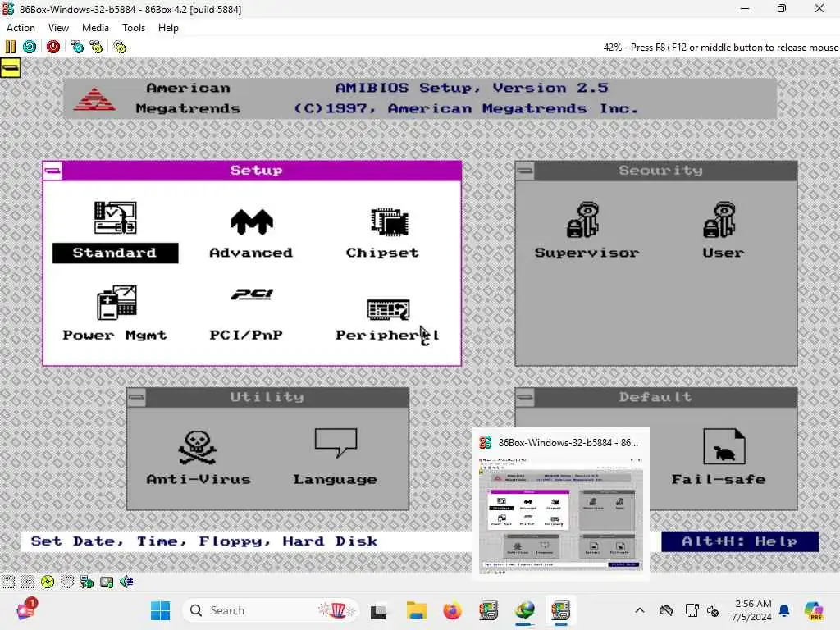Viewport: 840px width, 630px height.
Task: Click the yellow BIOS exit box
Action: [10, 68]
